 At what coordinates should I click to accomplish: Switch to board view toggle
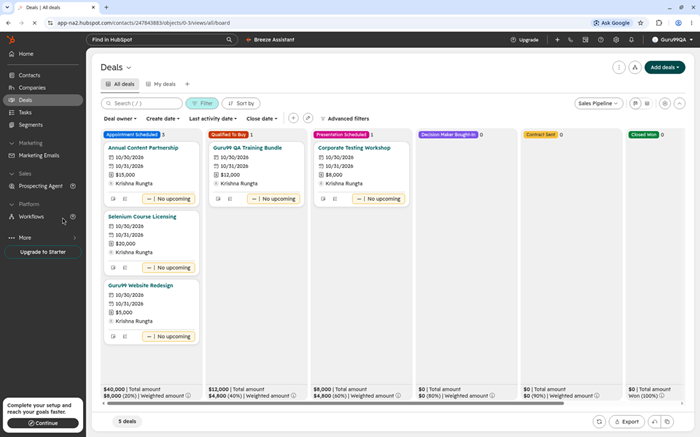point(635,104)
